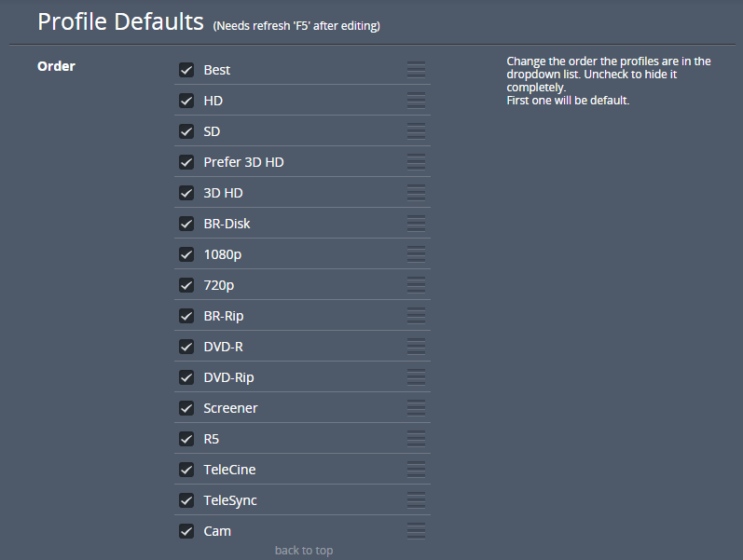This screenshot has height=560, width=743.
Task: Click the Best profile label
Action: (217, 70)
